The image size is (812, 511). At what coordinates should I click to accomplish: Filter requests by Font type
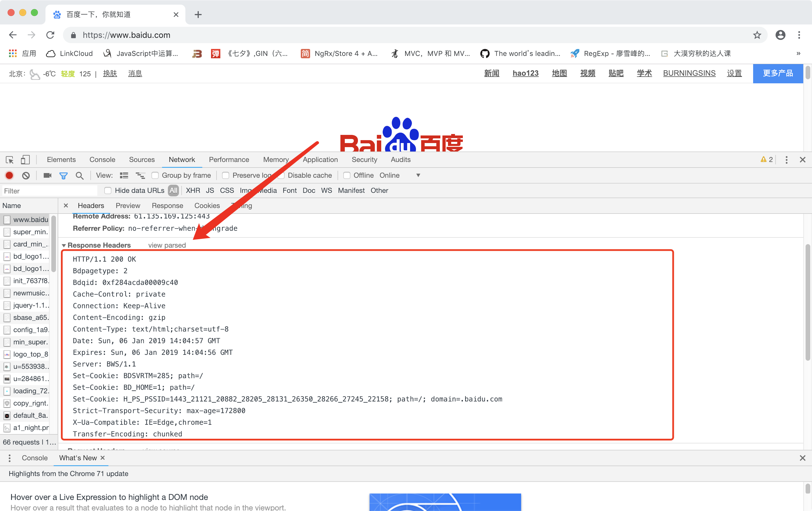click(x=289, y=191)
